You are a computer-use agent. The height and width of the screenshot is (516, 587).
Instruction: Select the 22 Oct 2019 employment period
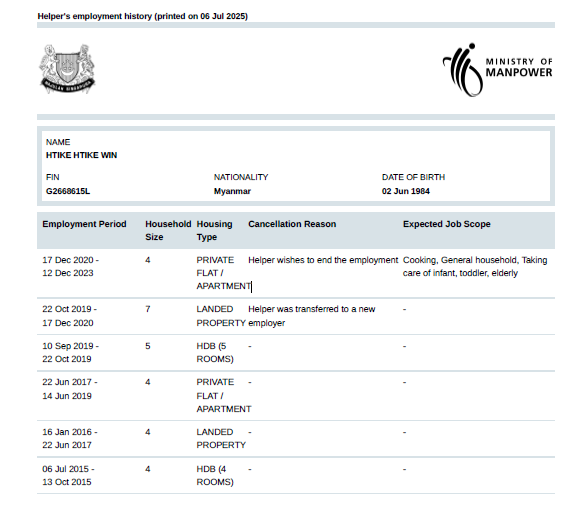(70, 316)
